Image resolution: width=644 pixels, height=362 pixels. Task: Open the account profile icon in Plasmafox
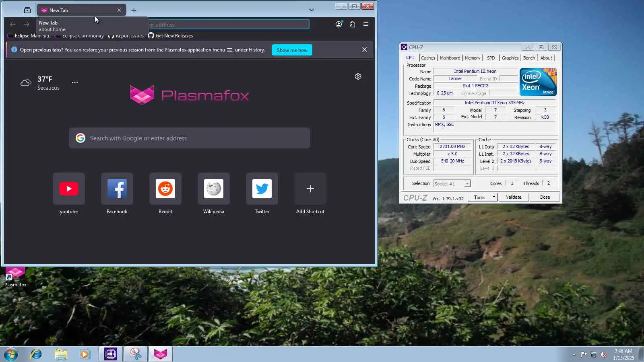pos(339,24)
